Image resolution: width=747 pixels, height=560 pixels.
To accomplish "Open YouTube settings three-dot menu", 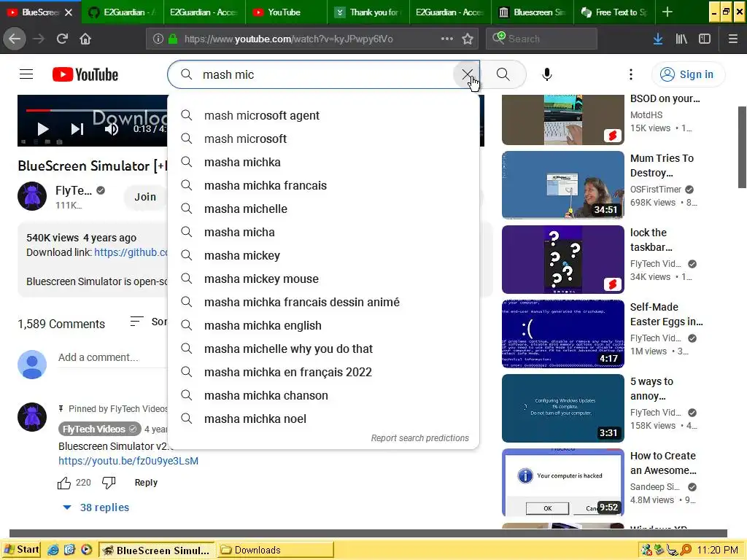I will point(631,74).
